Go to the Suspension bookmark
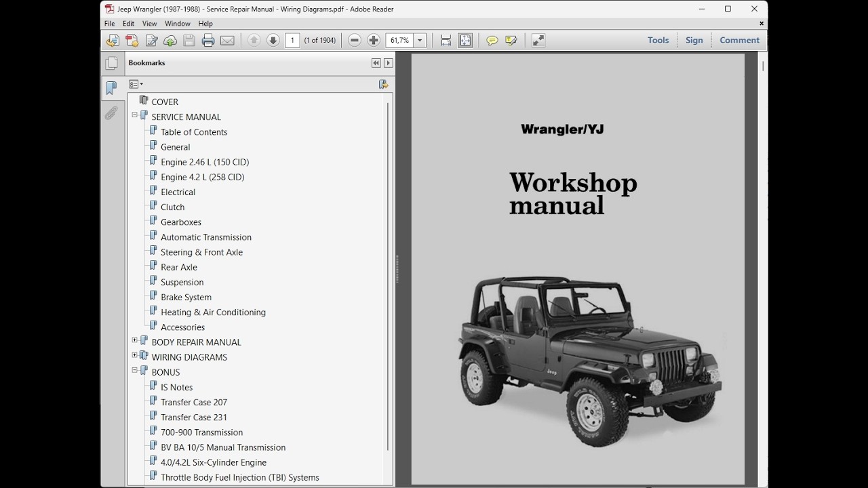Image resolution: width=868 pixels, height=488 pixels. point(182,282)
